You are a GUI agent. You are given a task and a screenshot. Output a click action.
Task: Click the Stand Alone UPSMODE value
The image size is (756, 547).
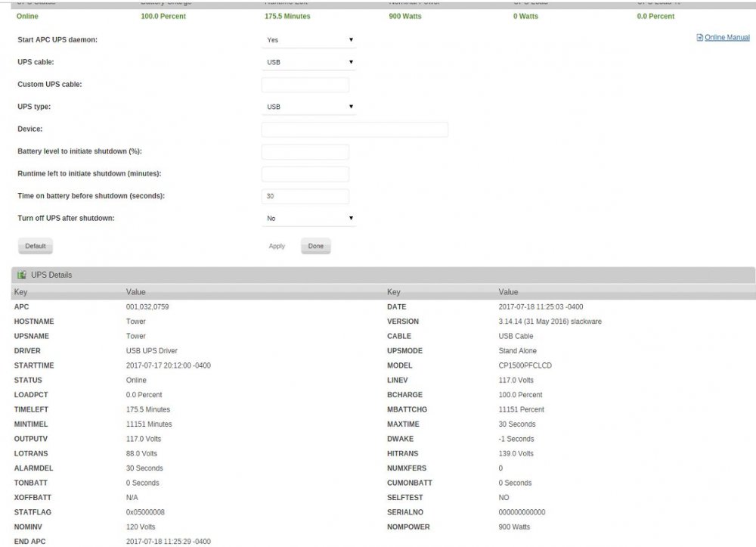point(517,351)
